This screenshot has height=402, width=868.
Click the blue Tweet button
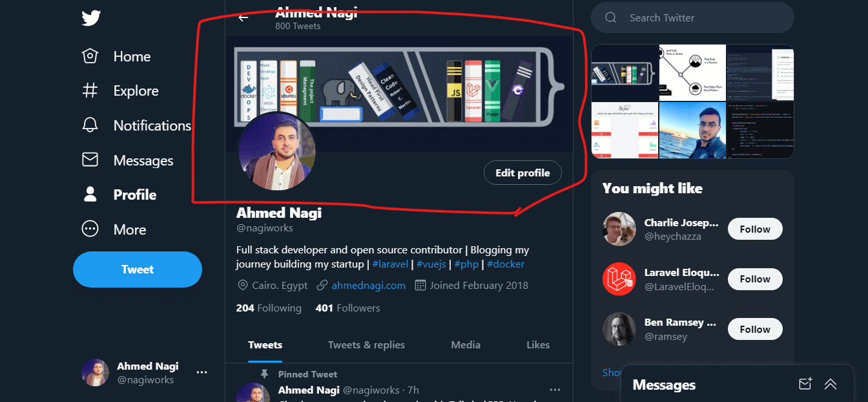pyautogui.click(x=138, y=270)
